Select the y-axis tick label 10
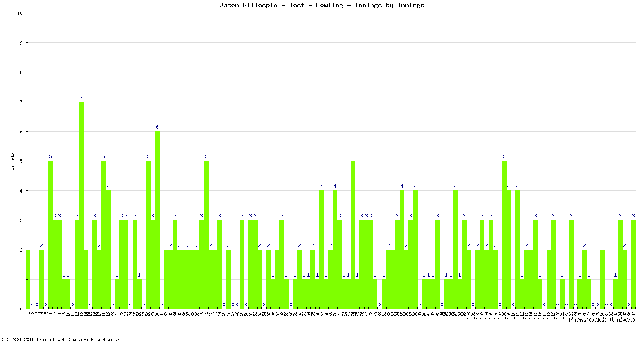The image size is (644, 343). (20, 13)
